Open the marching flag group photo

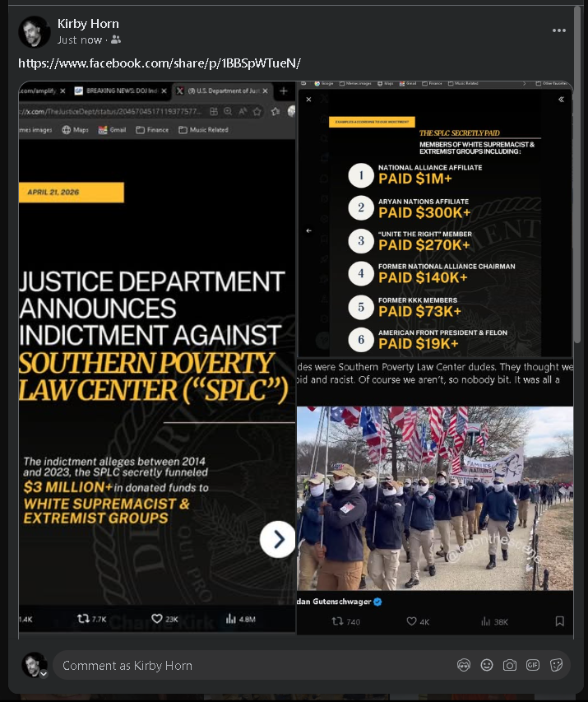pos(435,498)
